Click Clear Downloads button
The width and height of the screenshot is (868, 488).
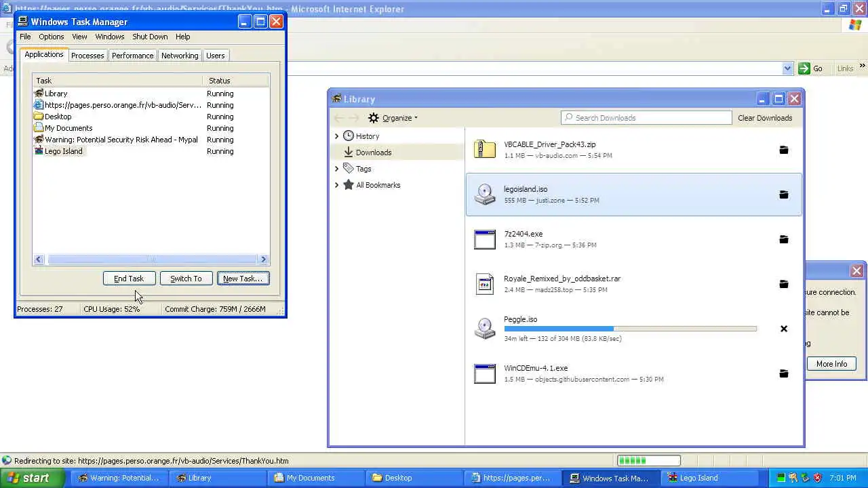[765, 118]
